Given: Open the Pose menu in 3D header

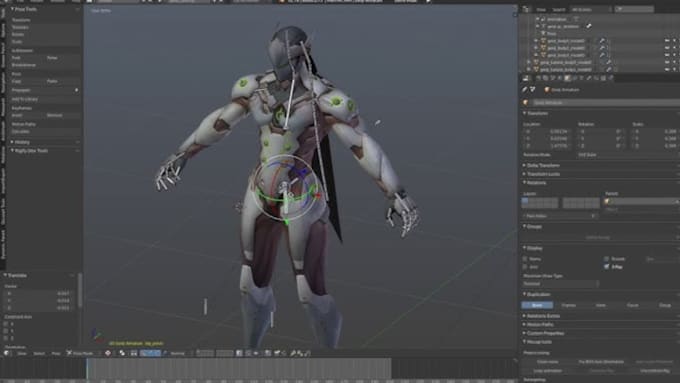Looking at the screenshot, I should point(56,353).
